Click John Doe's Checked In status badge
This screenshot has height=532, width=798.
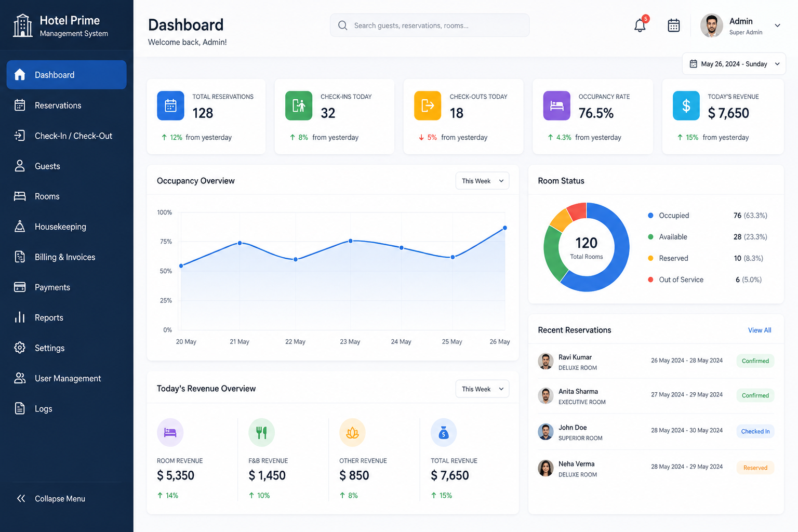(755, 431)
